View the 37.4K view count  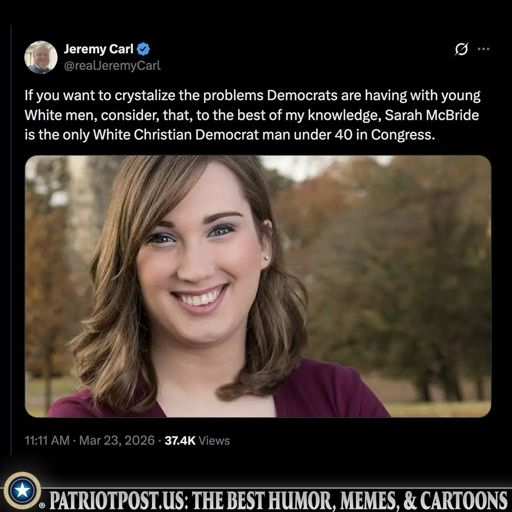[x=180, y=440]
